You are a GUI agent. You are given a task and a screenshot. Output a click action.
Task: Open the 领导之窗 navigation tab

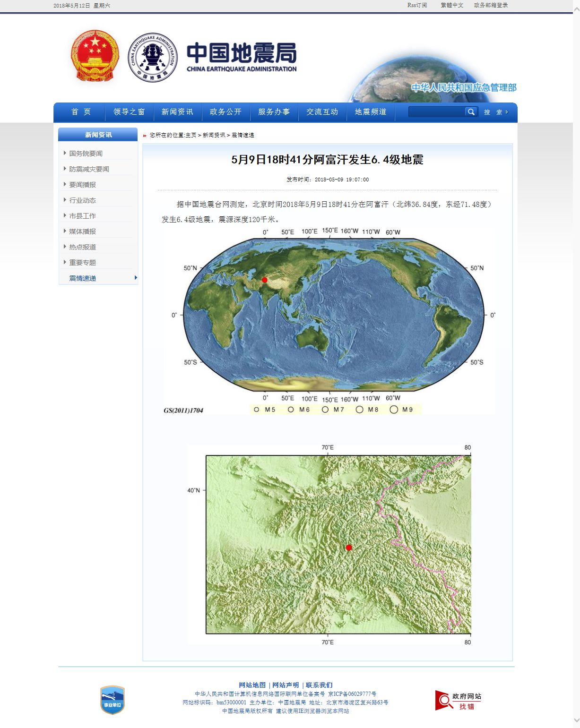[x=129, y=112]
